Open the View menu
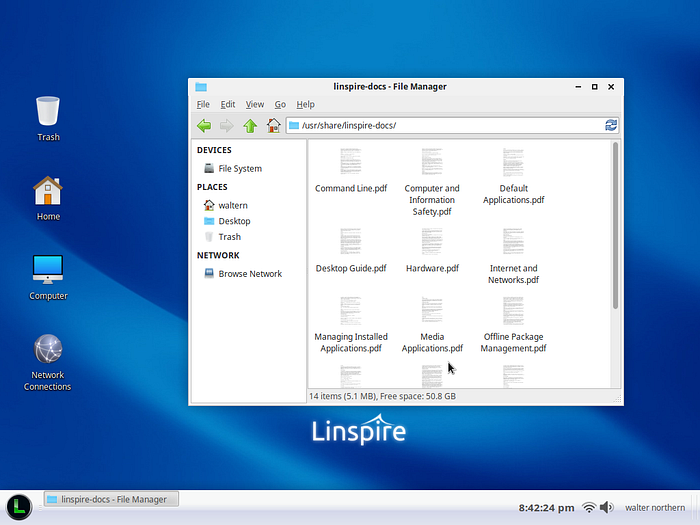700x525 pixels. click(255, 104)
